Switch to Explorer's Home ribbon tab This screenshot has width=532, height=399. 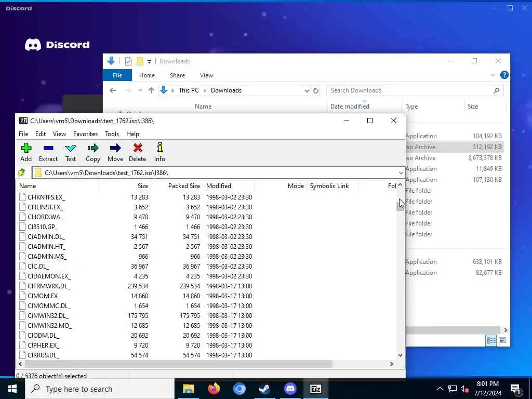pyautogui.click(x=147, y=75)
